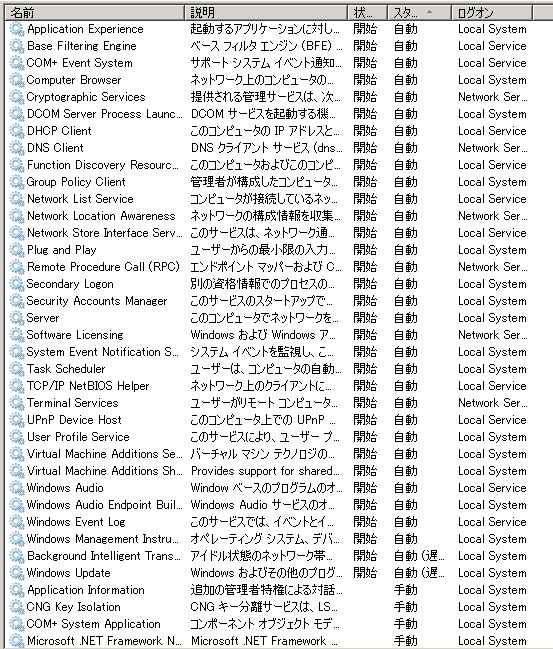553x649 pixels.
Task: Click the gear icon beside COM+ Event System
Action: (x=17, y=63)
